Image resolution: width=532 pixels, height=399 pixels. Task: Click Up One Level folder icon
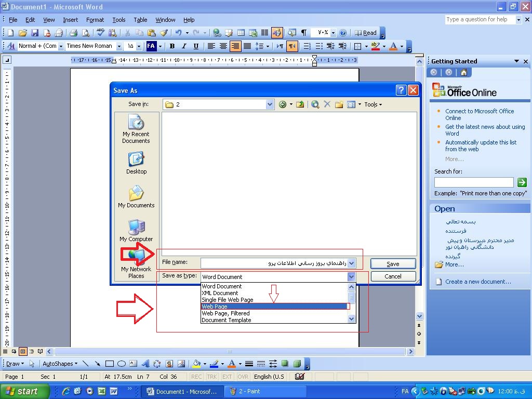[x=300, y=104]
